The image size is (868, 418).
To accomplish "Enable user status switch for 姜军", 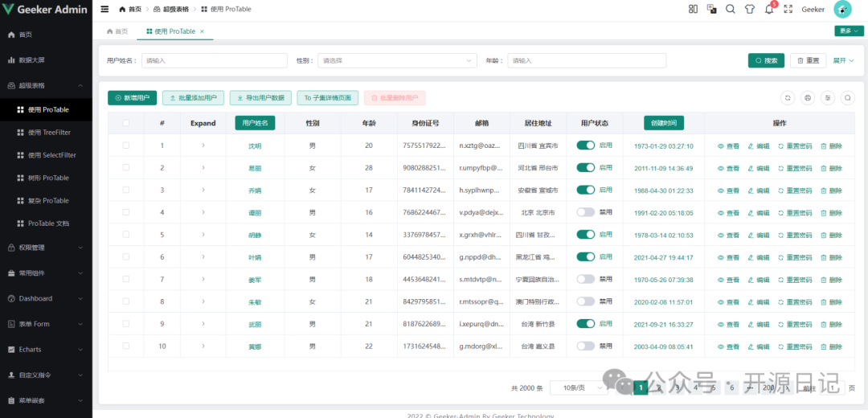I will coord(586,279).
